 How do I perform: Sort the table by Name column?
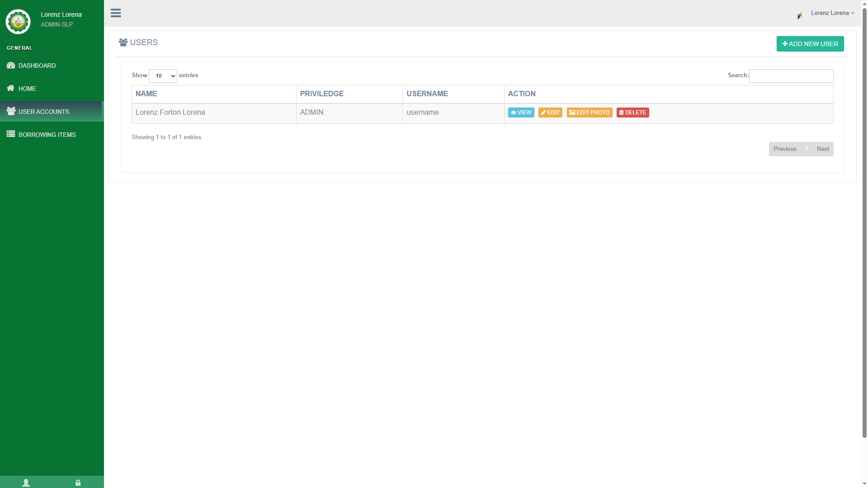click(146, 94)
